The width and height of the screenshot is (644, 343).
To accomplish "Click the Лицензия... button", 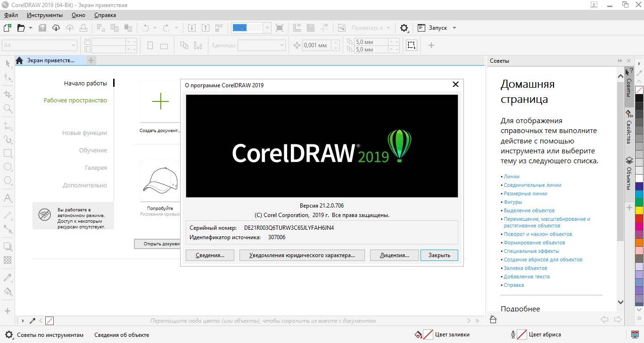I will [394, 255].
